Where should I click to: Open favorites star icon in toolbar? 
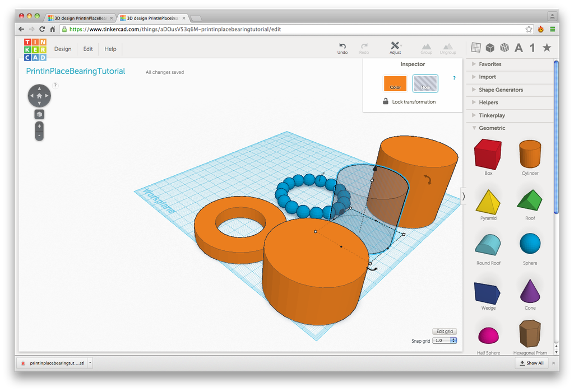tap(547, 48)
